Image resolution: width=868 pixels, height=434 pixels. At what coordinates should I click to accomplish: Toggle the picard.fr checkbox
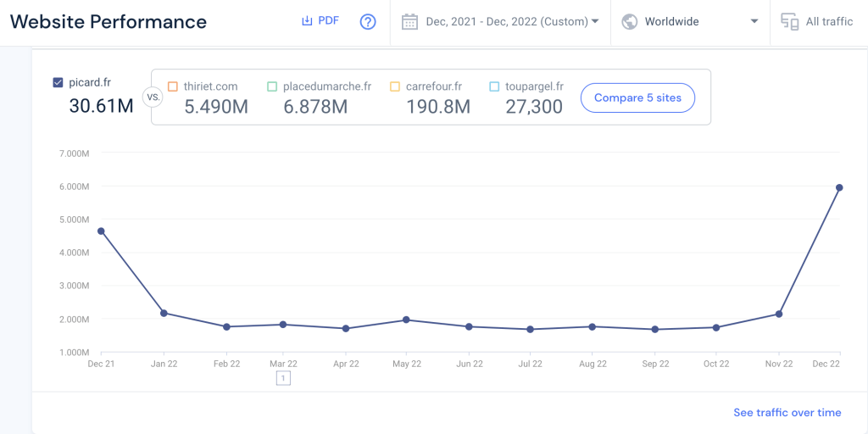point(58,83)
